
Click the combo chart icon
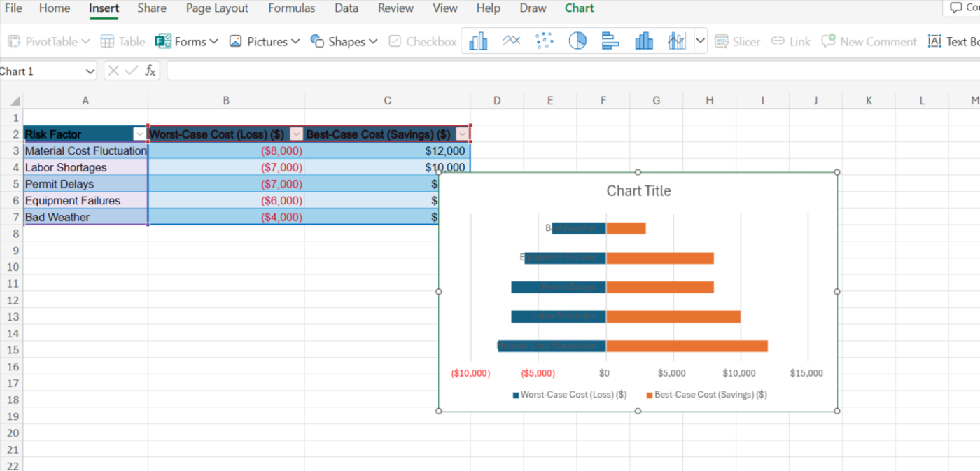(676, 41)
